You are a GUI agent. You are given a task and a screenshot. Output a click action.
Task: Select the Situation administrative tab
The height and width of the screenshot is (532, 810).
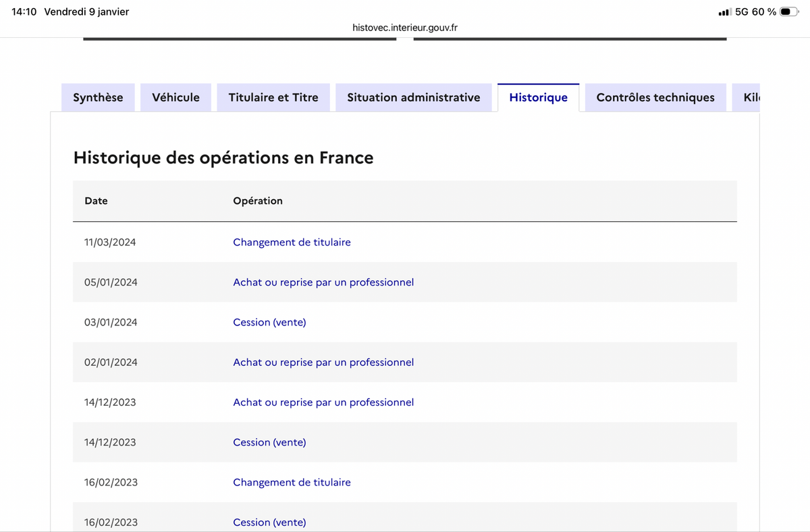click(x=414, y=97)
